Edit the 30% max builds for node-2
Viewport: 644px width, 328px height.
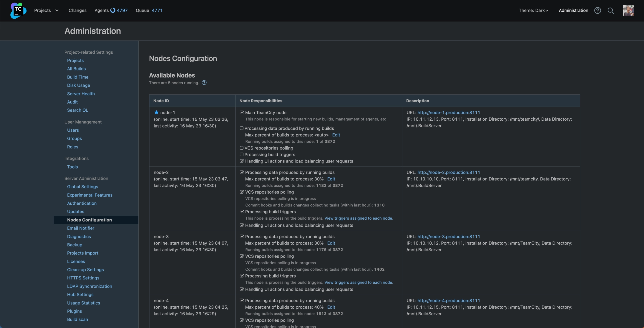click(x=331, y=179)
